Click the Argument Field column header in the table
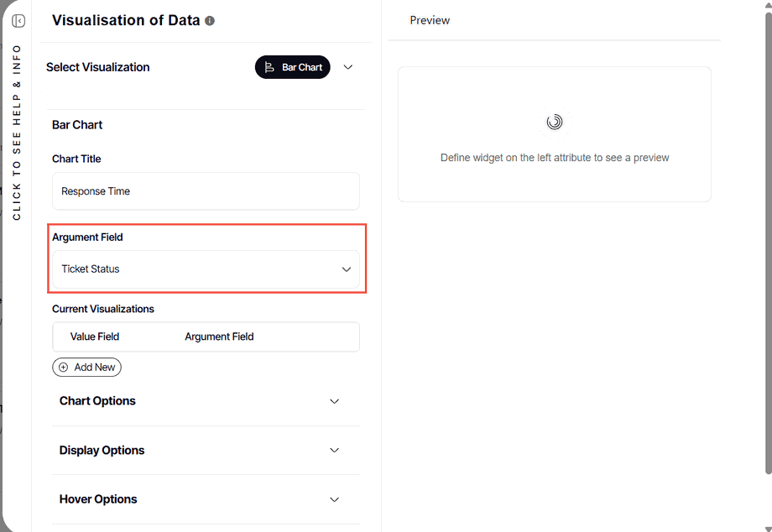 point(219,336)
